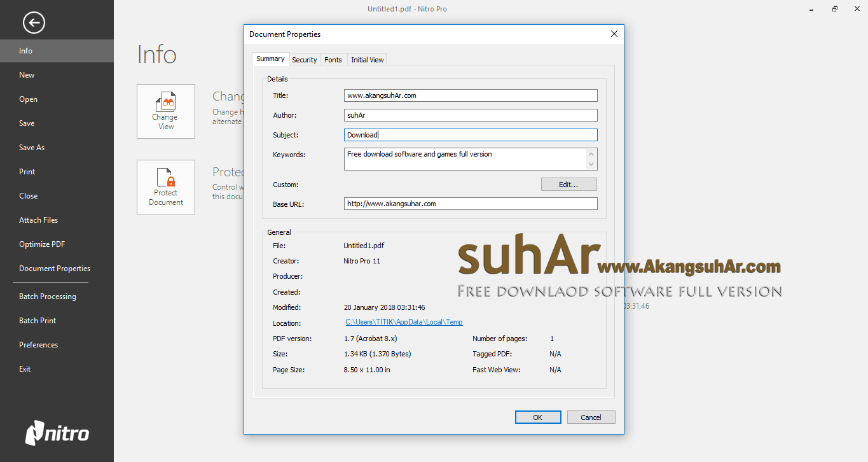Open Batch Processing in the sidebar

tap(57, 297)
